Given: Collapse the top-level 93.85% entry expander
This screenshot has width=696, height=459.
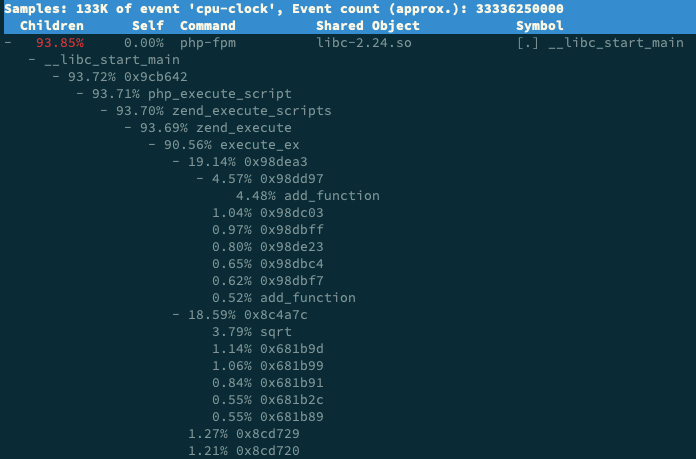Looking at the screenshot, I should (8, 43).
